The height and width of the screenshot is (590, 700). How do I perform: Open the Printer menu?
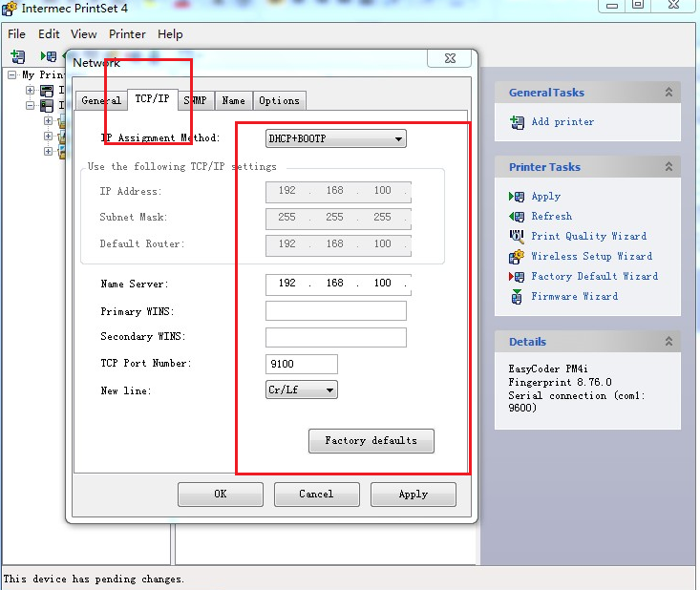[x=127, y=34]
